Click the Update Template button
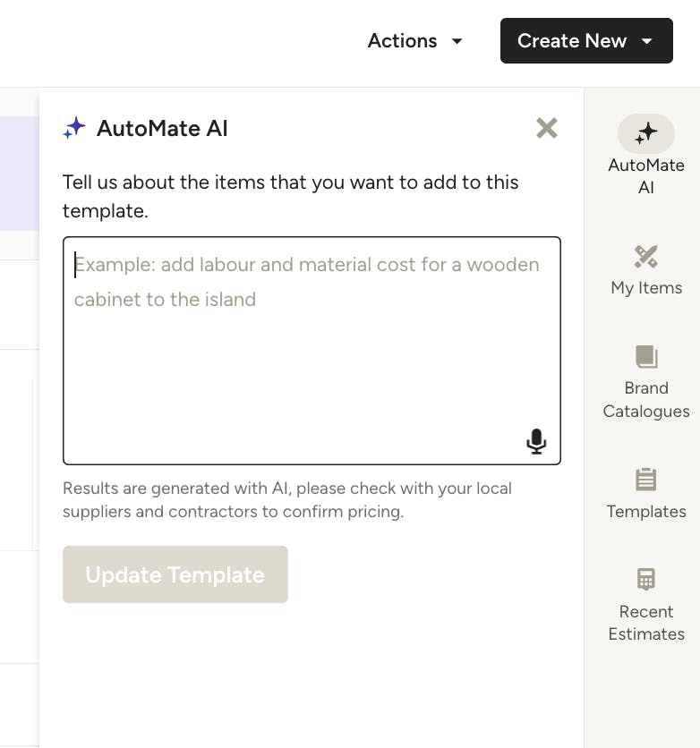Image resolution: width=700 pixels, height=748 pixels. [x=175, y=574]
